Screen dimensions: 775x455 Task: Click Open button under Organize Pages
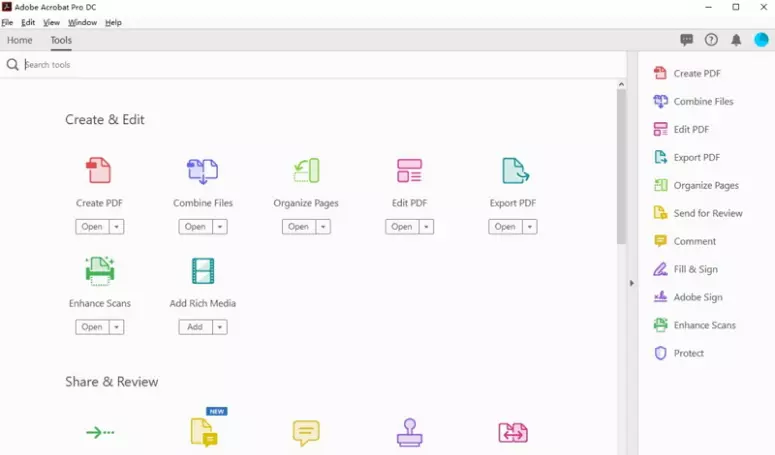[x=299, y=227]
